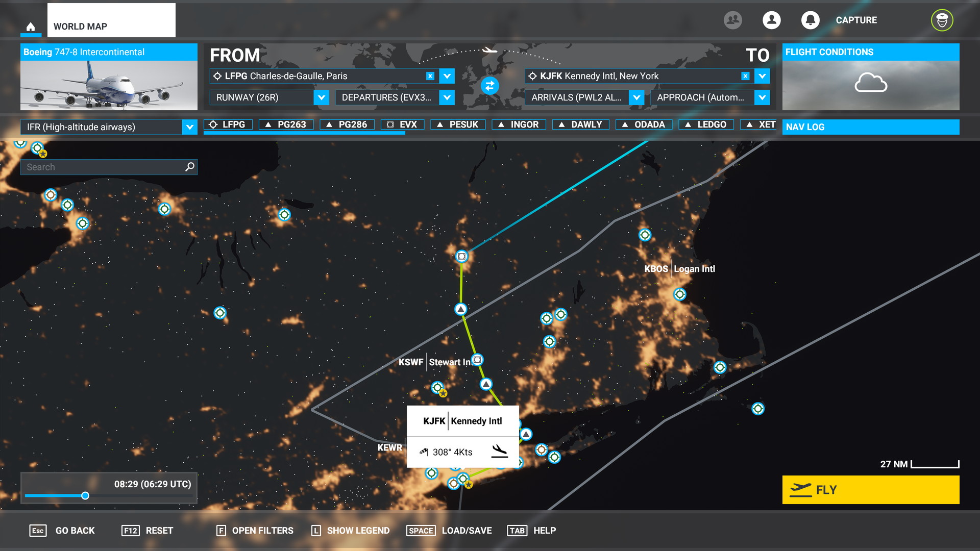This screenshot has height=551, width=980.
Task: Click the swap FROM/TO airports icon
Action: click(490, 86)
